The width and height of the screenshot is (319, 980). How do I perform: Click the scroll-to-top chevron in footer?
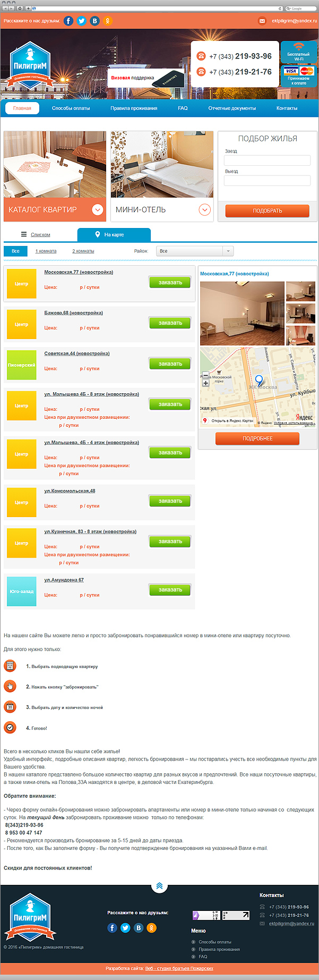pos(159,886)
